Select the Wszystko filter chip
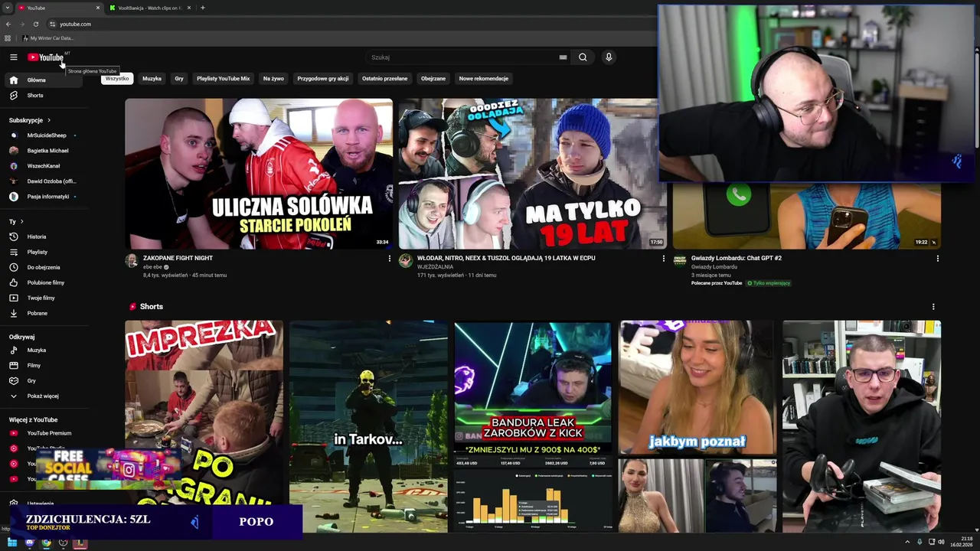This screenshot has height=551, width=980. click(x=117, y=78)
